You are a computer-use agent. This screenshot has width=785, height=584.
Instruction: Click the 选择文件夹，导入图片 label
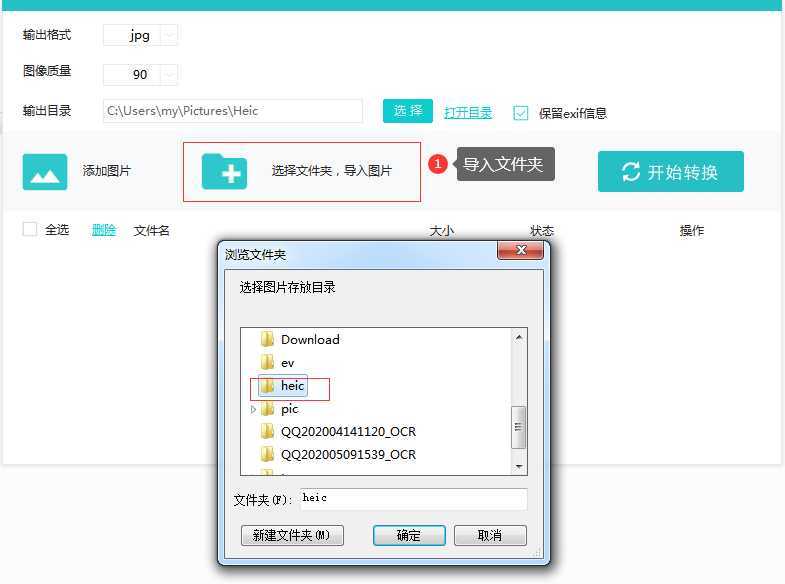pos(331,171)
